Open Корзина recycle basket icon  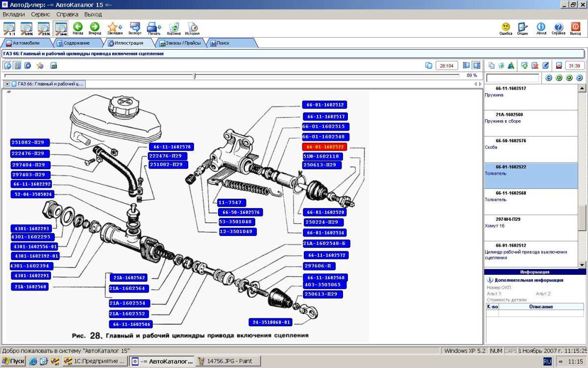pyautogui.click(x=174, y=28)
